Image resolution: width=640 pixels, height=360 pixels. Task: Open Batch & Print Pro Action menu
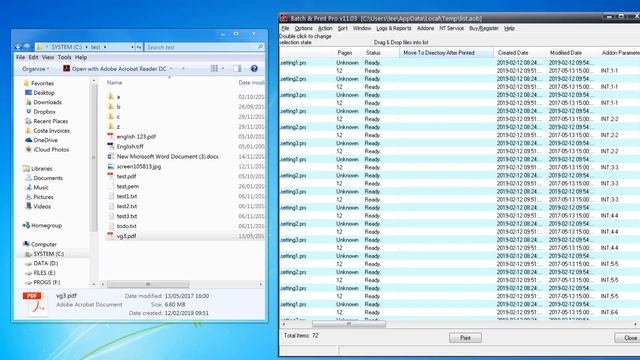pyautogui.click(x=325, y=28)
